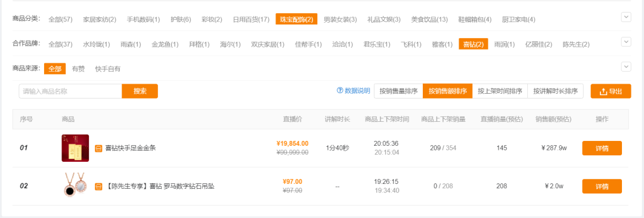Select category 家居家纺(2)
Image resolution: width=644 pixels, height=218 pixels.
(x=100, y=19)
